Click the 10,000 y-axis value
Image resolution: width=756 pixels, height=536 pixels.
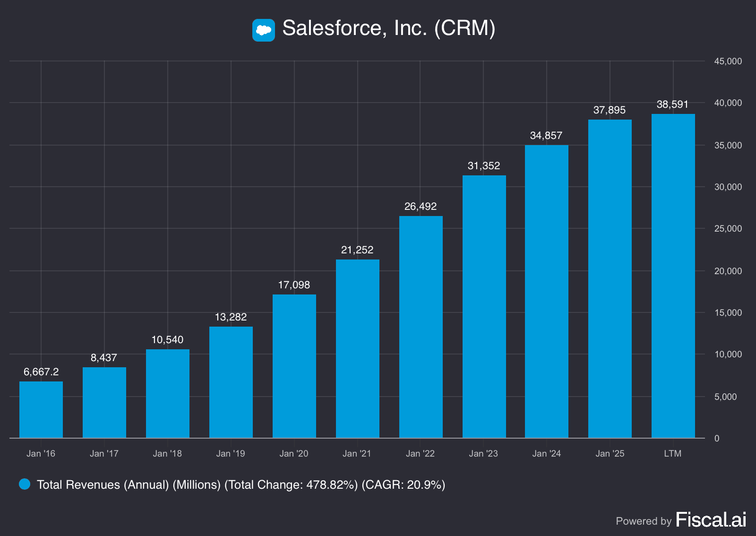(x=728, y=354)
